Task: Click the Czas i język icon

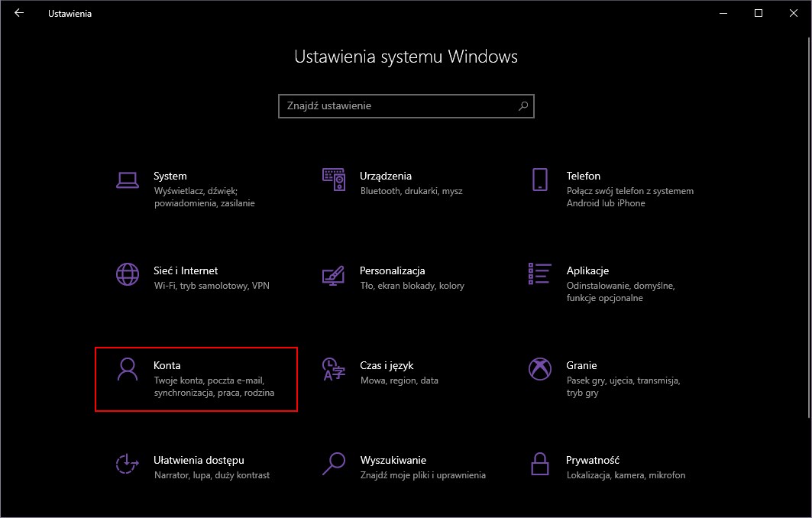Action: coord(334,369)
